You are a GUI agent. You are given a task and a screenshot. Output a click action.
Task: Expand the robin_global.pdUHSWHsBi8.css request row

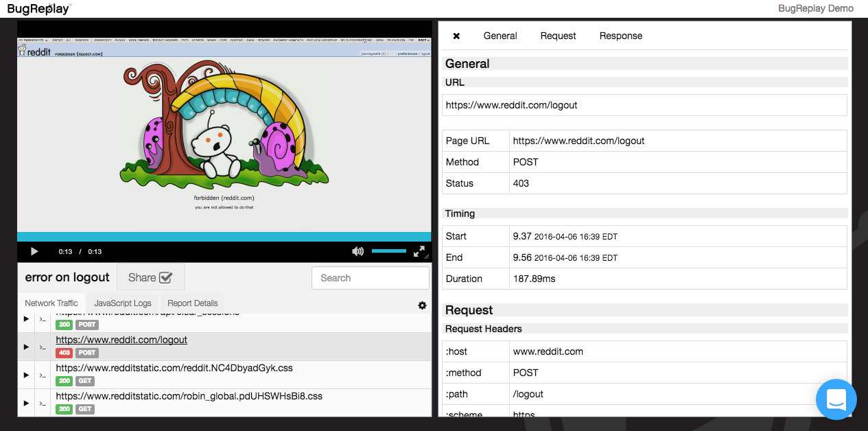26,403
